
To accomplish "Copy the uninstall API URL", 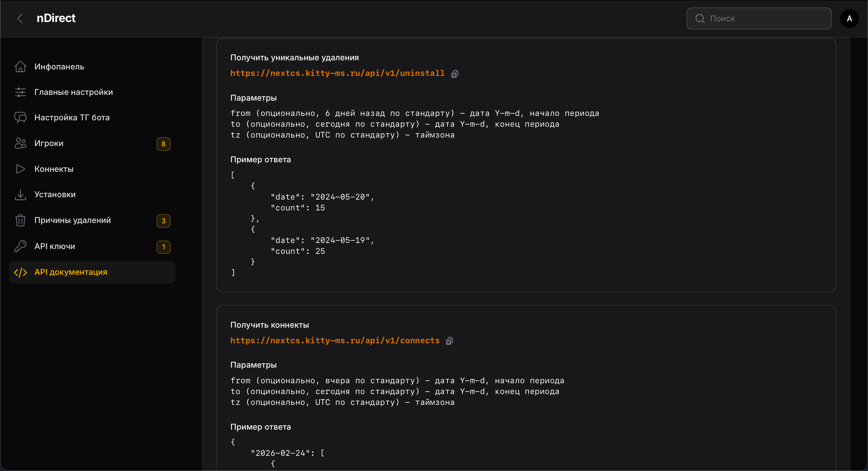I will (455, 74).
